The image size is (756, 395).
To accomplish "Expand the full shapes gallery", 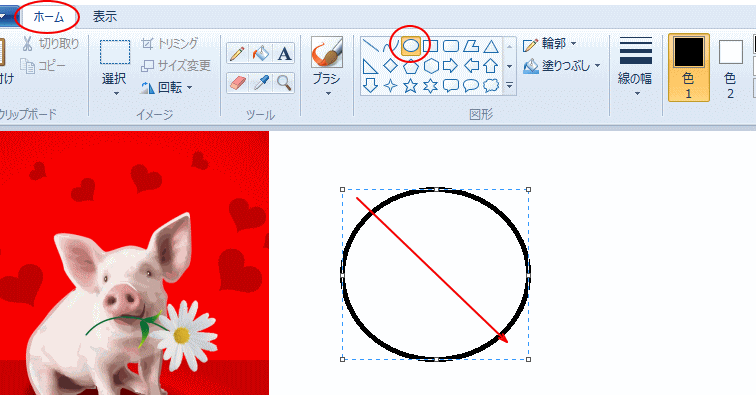I will tap(509, 85).
